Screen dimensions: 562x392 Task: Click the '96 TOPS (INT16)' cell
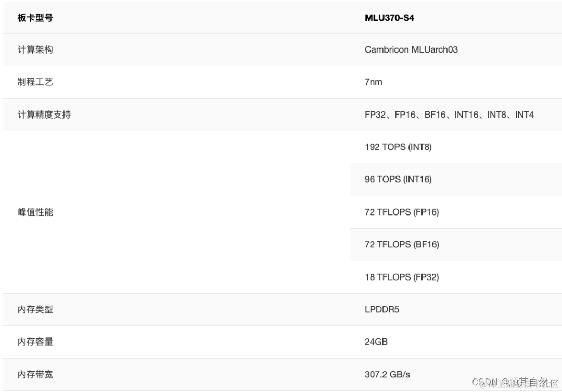tap(398, 179)
